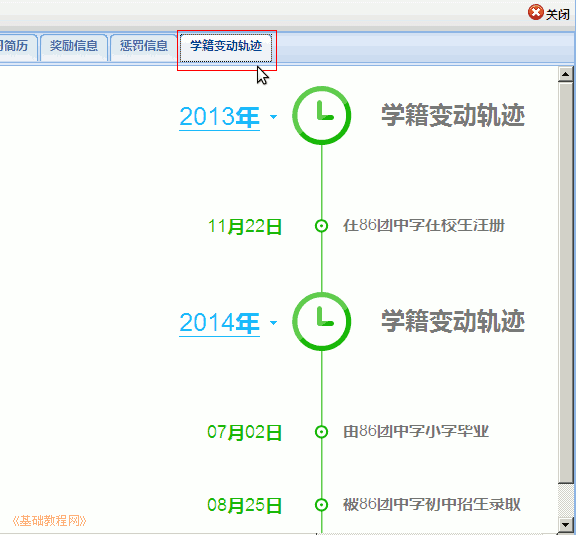The height and width of the screenshot is (535, 578).
Task: Click the scrollbar up arrow
Action: coord(565,74)
